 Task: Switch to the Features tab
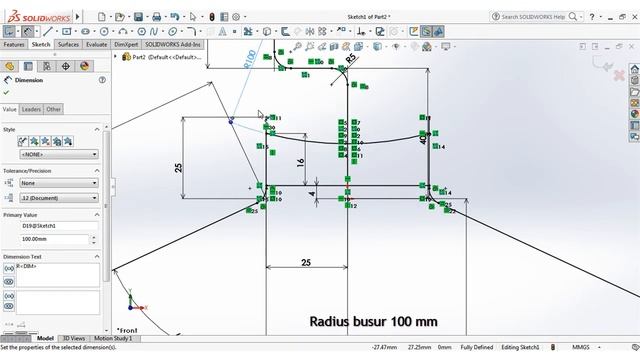pyautogui.click(x=14, y=44)
